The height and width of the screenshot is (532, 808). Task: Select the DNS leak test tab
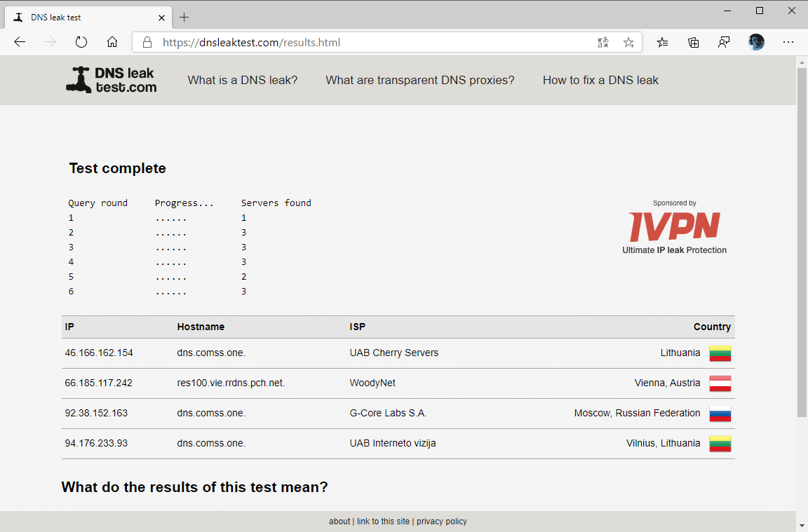[88, 18]
